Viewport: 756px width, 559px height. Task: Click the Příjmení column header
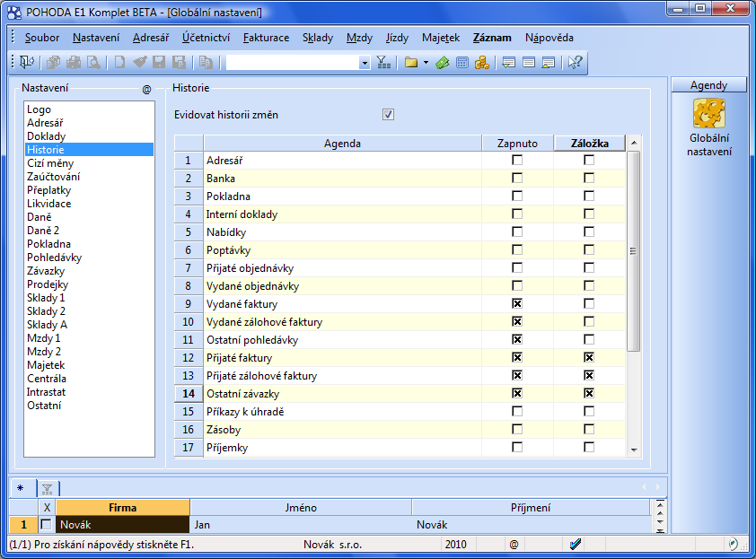(531, 508)
